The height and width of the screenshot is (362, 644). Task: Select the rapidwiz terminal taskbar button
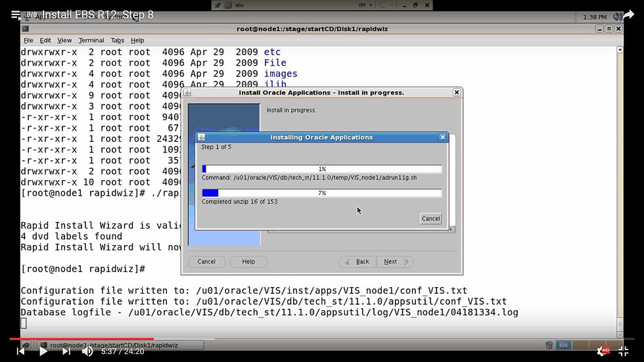pyautogui.click(x=121, y=345)
